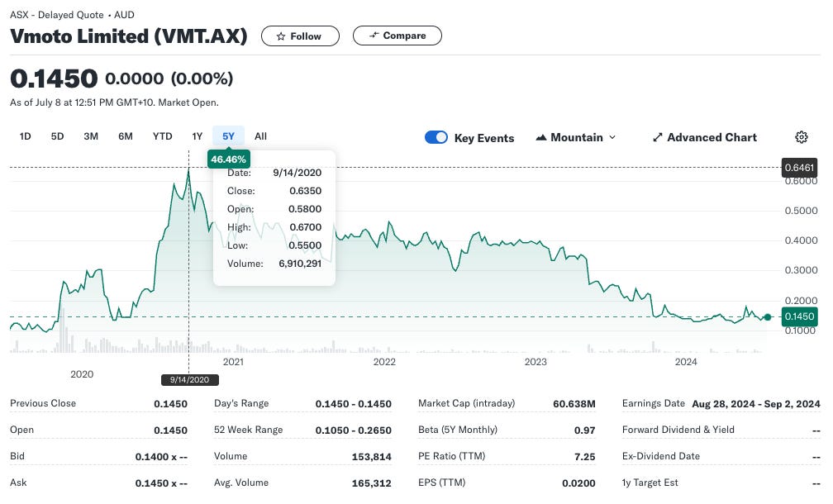Screen dimensions: 833x504
Task: Click the Market Cap (intraday) label
Action: (466, 404)
